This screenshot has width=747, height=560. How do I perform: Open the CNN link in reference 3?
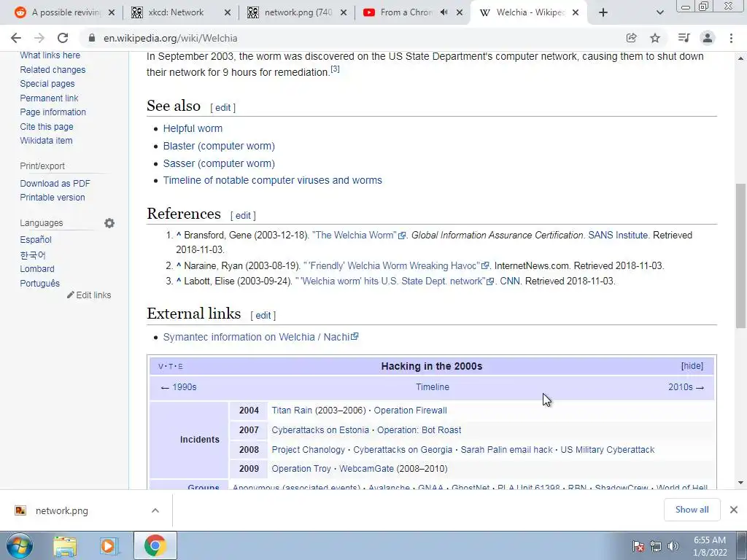point(510,281)
